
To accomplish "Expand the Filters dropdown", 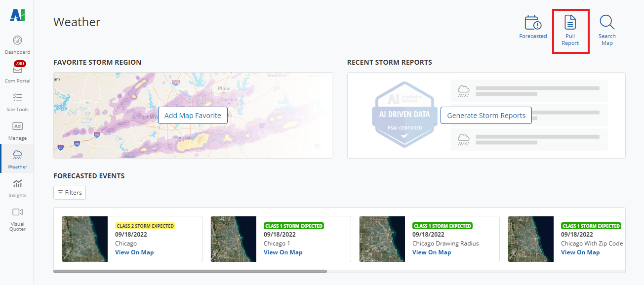I will (70, 193).
